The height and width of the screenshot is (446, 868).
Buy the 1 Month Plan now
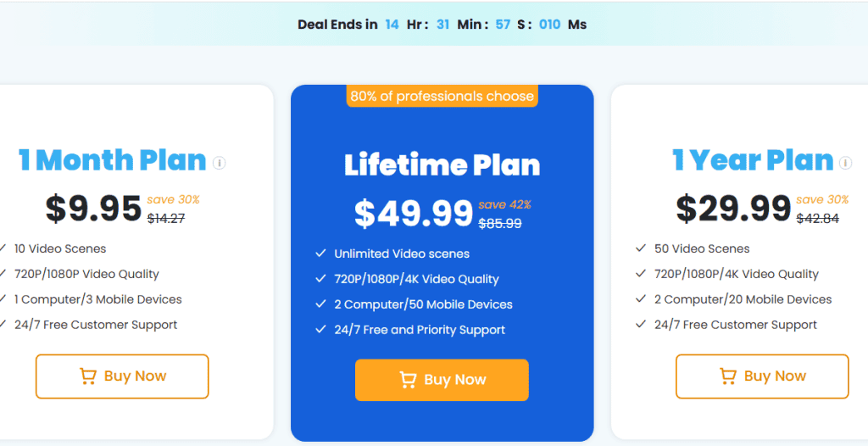[122, 376]
